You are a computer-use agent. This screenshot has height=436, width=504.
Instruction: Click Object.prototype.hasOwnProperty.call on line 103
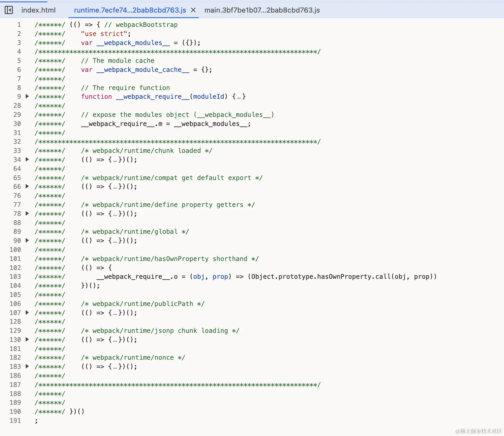click(321, 277)
